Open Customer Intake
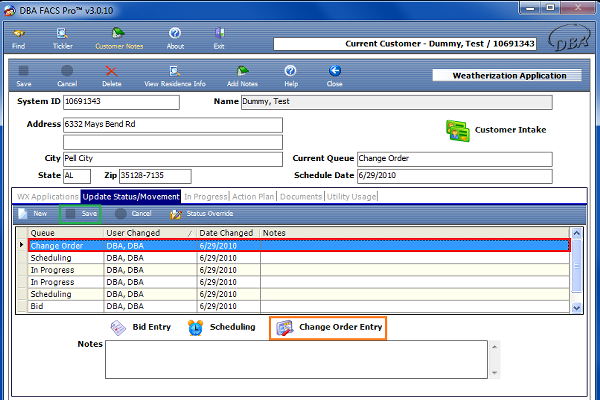 [x=496, y=131]
